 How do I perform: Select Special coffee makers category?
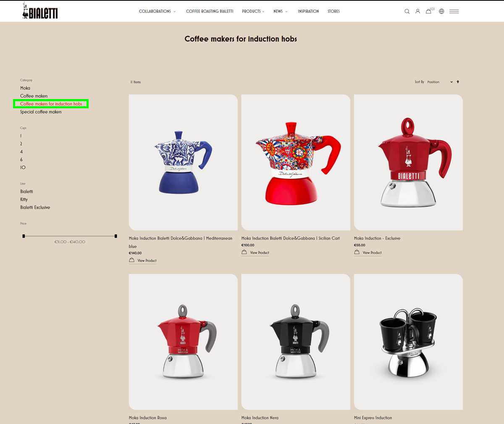pyautogui.click(x=41, y=112)
